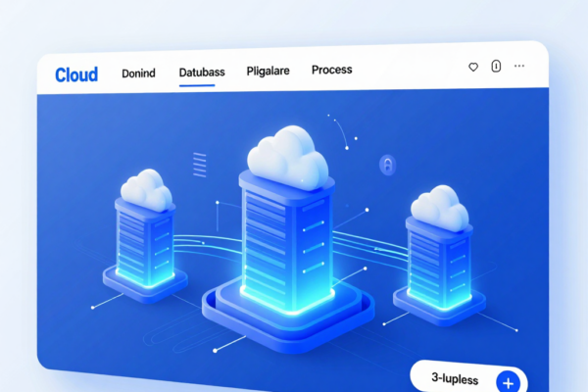
Task: Click the 3-lupless pill label
Action: 455,378
